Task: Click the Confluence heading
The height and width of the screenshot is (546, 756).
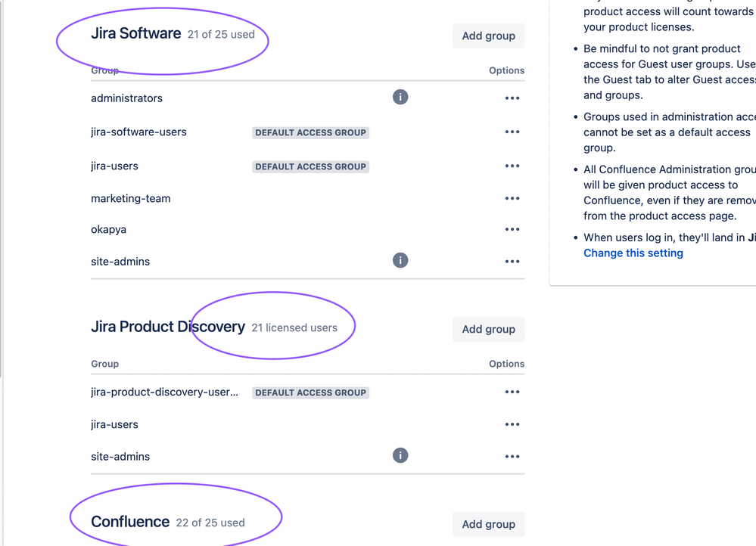Action: click(x=130, y=522)
